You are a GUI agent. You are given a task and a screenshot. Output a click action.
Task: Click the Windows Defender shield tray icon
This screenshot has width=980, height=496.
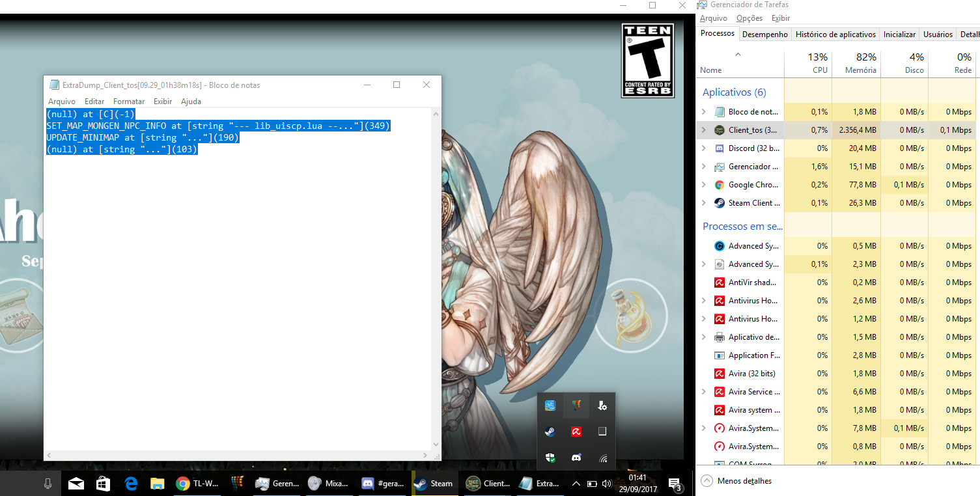point(550,458)
